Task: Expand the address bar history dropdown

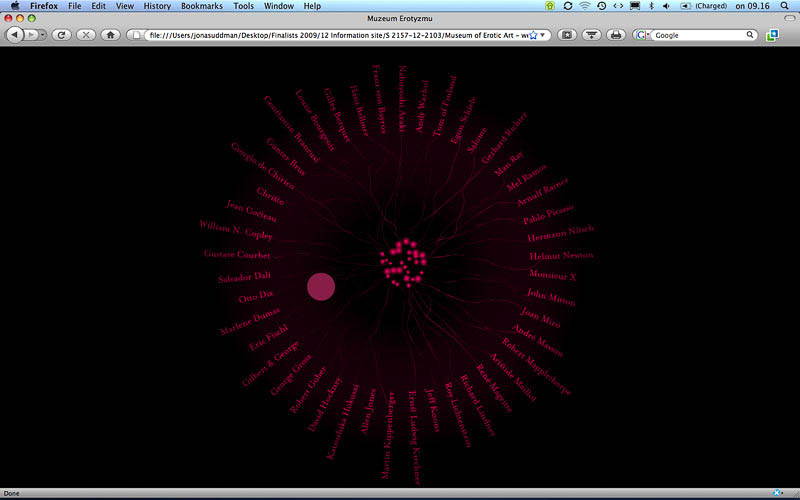Action: (542, 35)
